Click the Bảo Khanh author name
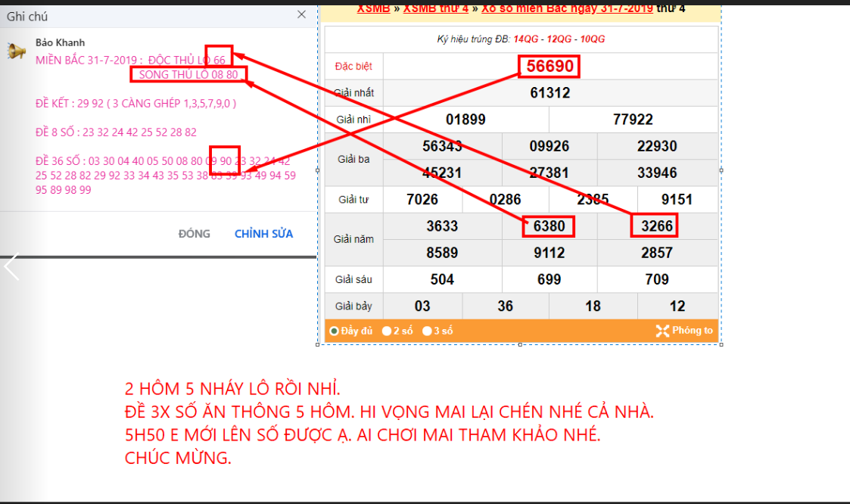Viewport: 850px width, 504px height. (60, 42)
